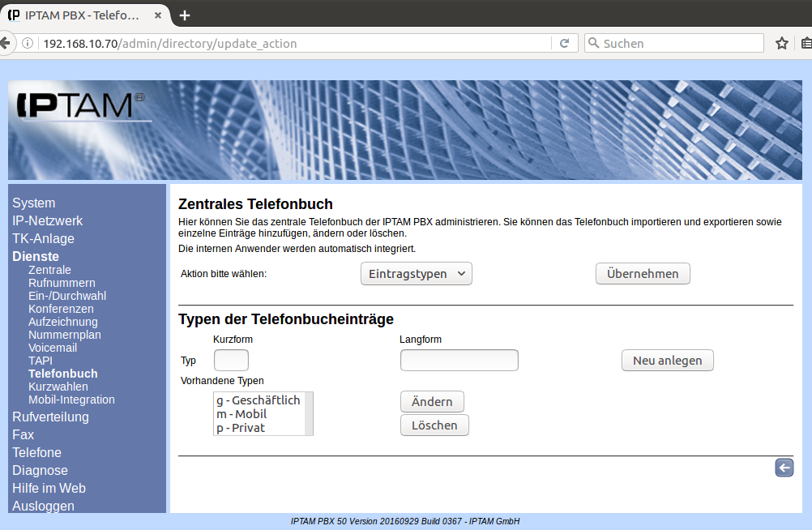Click the site info icon in address bar
812x530 pixels.
click(x=28, y=44)
